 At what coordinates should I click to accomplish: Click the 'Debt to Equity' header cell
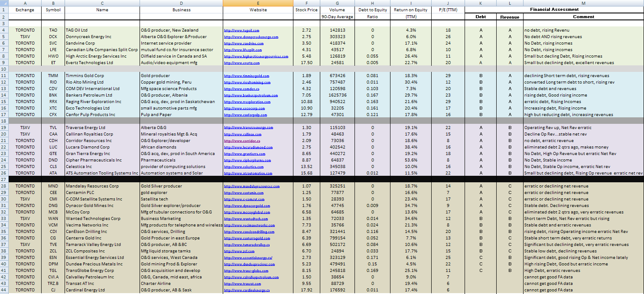[x=372, y=10]
